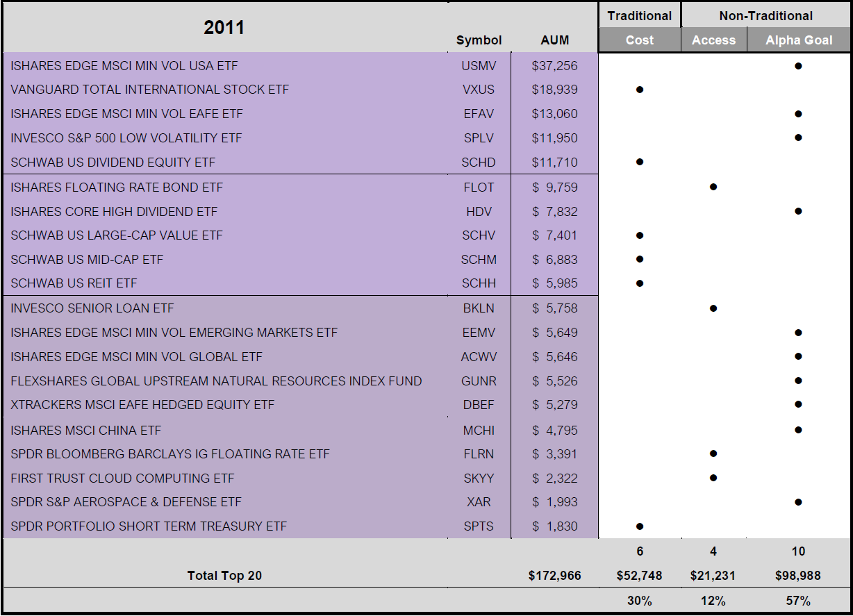This screenshot has width=853, height=616.
Task: Select the $ 1,830 AUM value
Action: point(554,526)
